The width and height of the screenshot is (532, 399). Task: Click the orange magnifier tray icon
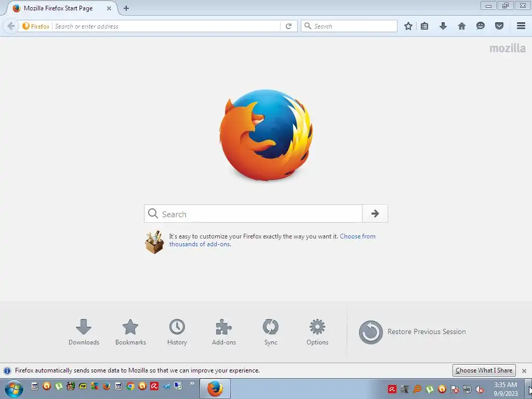[417, 389]
